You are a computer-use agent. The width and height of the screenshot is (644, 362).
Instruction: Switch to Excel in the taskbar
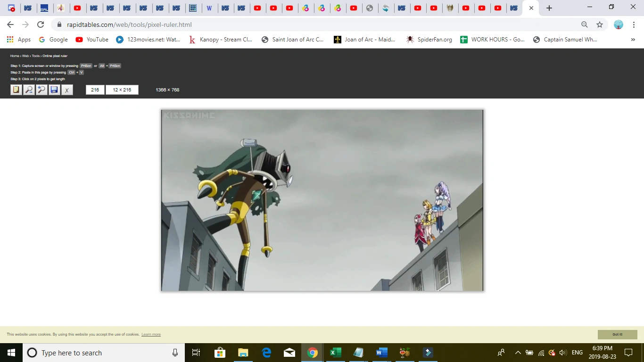click(336, 353)
